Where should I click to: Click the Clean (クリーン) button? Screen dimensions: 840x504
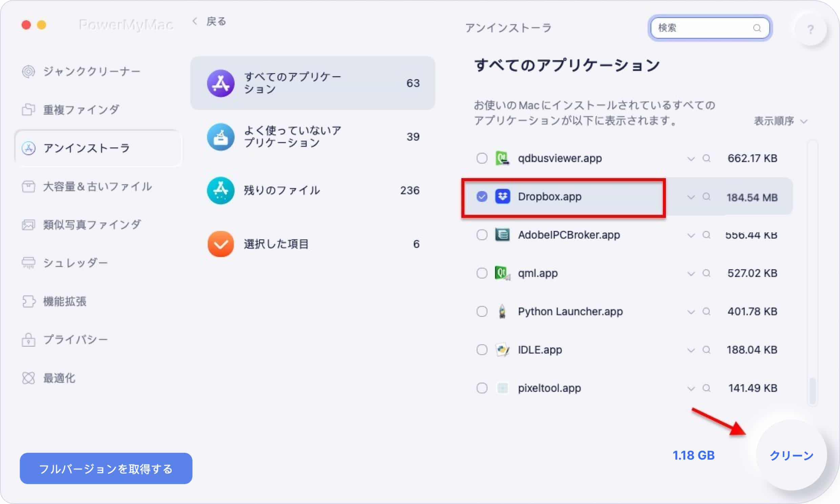(x=791, y=456)
